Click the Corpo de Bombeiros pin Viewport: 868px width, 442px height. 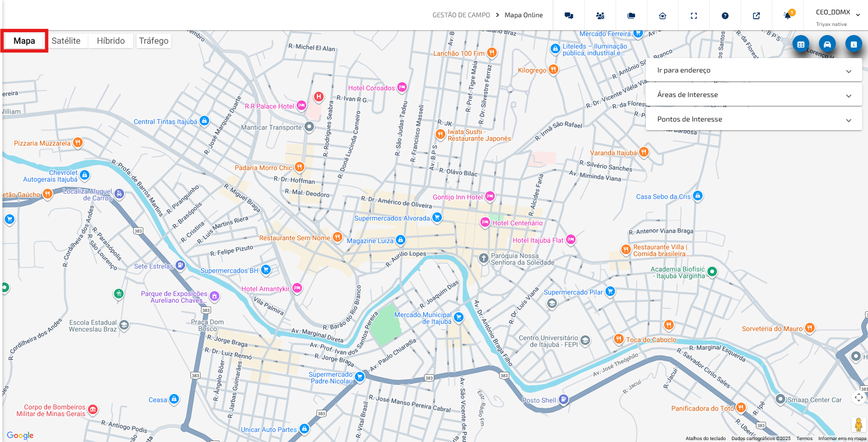[x=93, y=410]
